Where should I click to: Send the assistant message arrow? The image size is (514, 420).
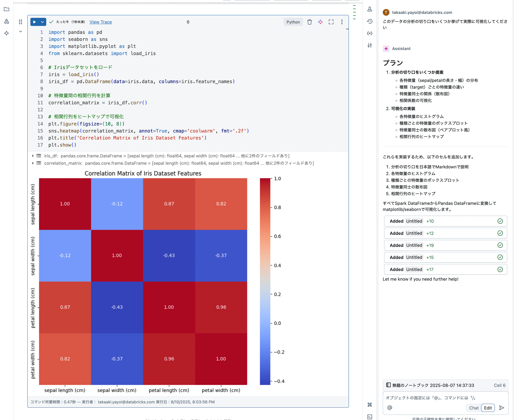pos(502,408)
